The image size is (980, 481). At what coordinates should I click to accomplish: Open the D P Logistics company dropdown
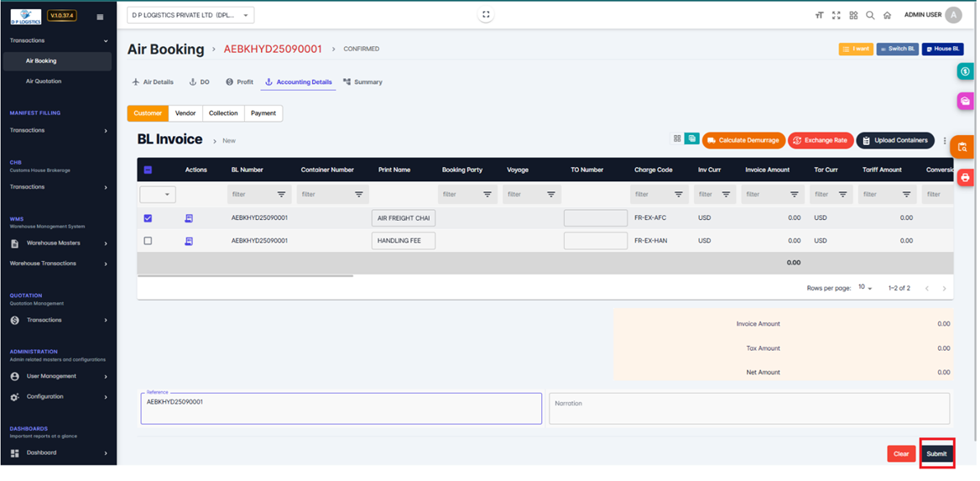(x=190, y=15)
